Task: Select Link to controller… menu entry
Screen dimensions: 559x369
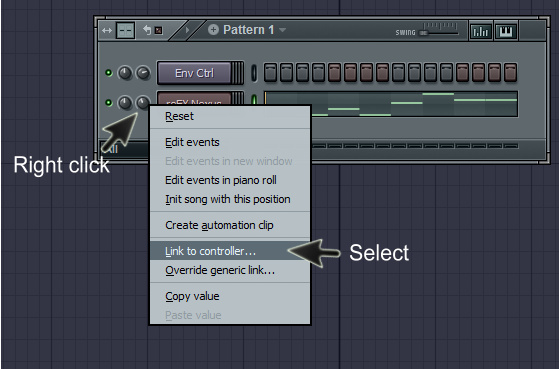Action: 230,251
